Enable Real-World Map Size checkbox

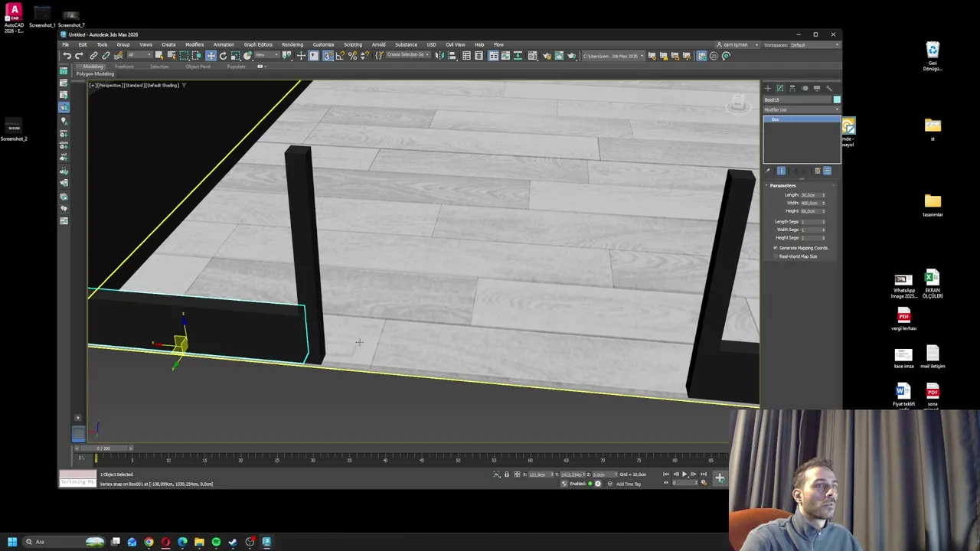point(775,256)
